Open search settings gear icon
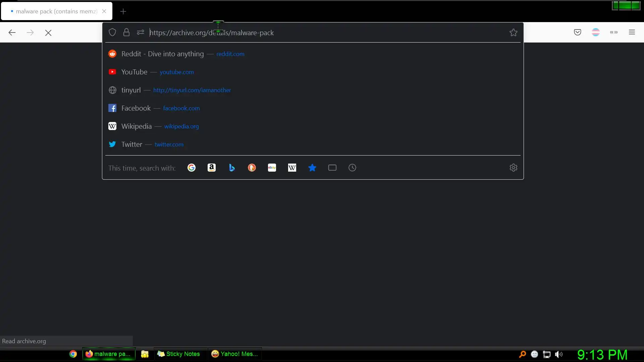The image size is (644, 362). click(x=513, y=168)
